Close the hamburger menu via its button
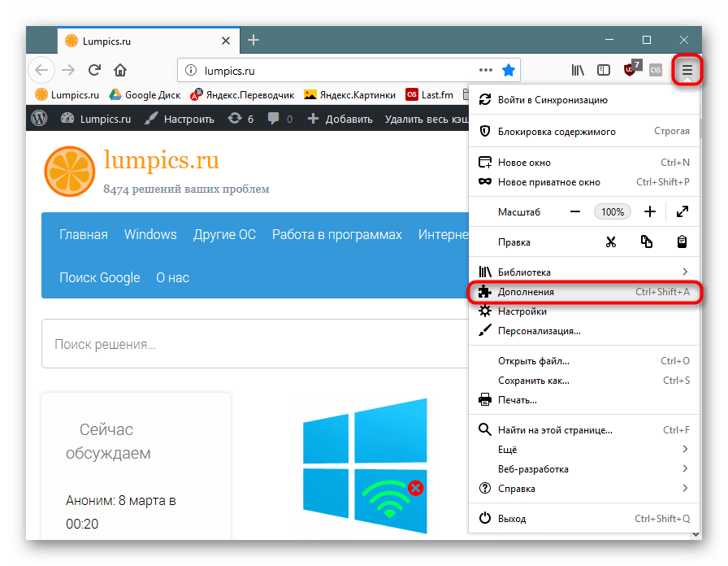Screen dimensions: 728x566 tap(687, 70)
